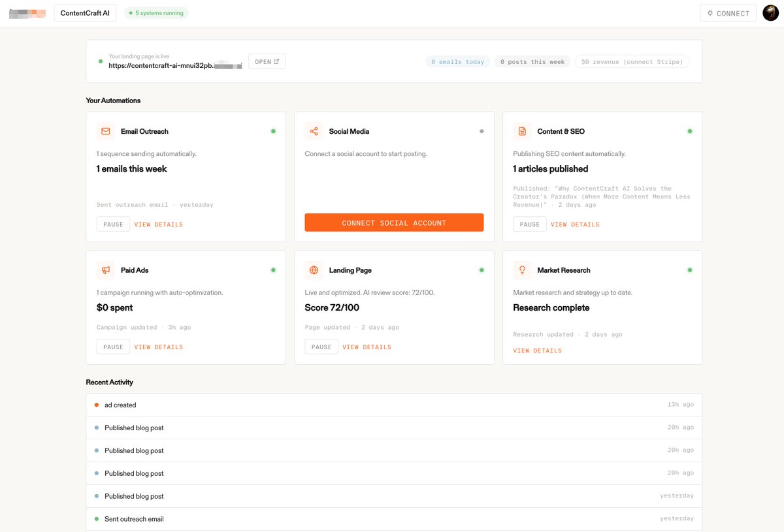Click the Your Automations heading
The image size is (784, 532).
coord(113,101)
